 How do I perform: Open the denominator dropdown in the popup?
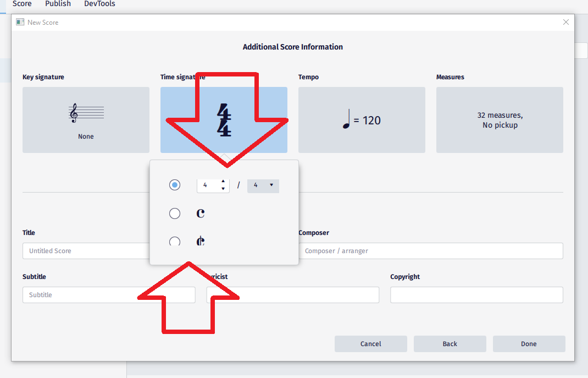[263, 186]
